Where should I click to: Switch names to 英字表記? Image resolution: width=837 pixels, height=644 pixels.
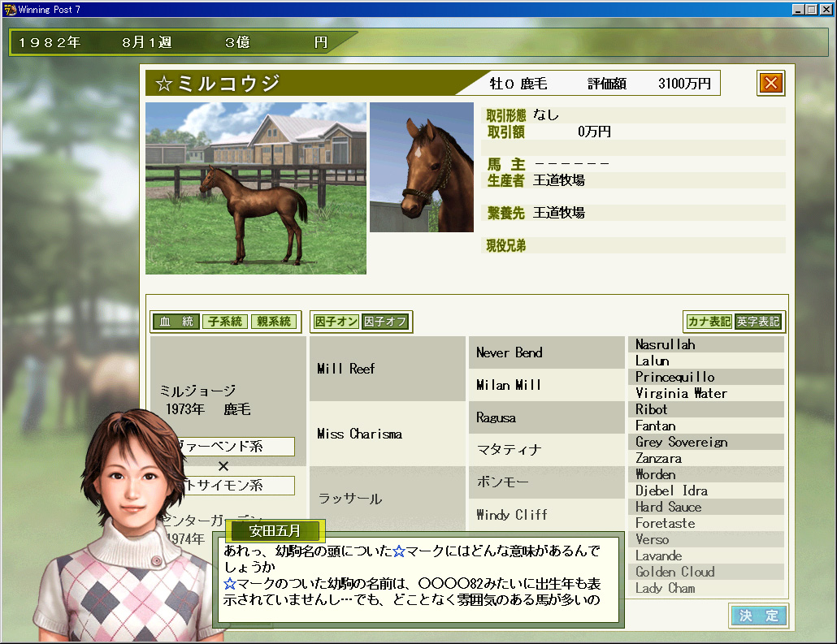[758, 322]
